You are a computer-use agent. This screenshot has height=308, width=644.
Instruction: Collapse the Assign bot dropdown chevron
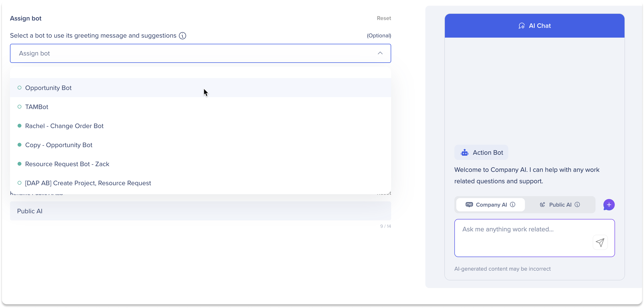(380, 53)
